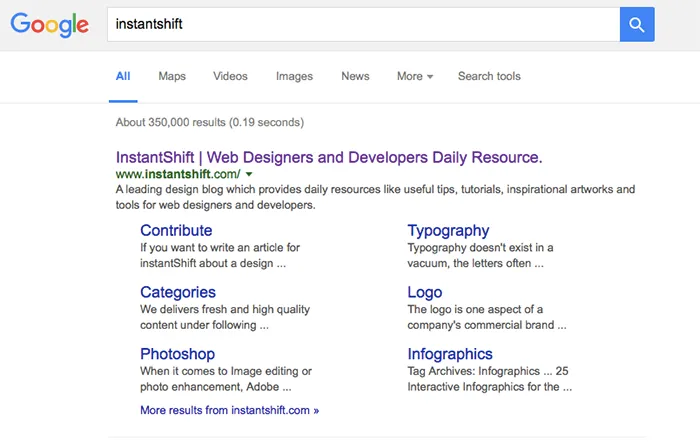Expand the More dropdown menu
This screenshot has width=700, height=448.
pyautogui.click(x=414, y=76)
